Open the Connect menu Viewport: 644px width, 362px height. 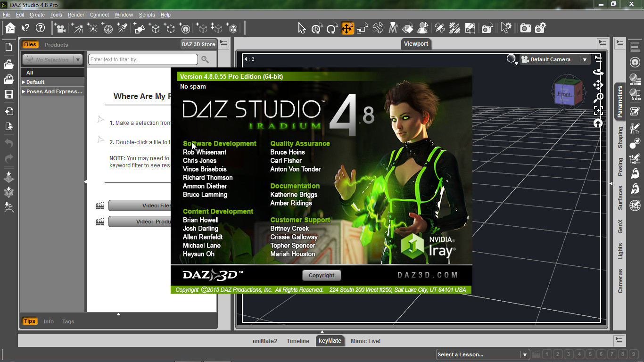pyautogui.click(x=99, y=15)
